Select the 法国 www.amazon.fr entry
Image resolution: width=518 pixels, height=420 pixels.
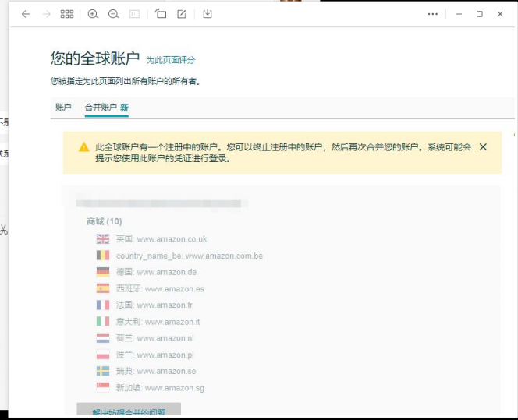144,305
